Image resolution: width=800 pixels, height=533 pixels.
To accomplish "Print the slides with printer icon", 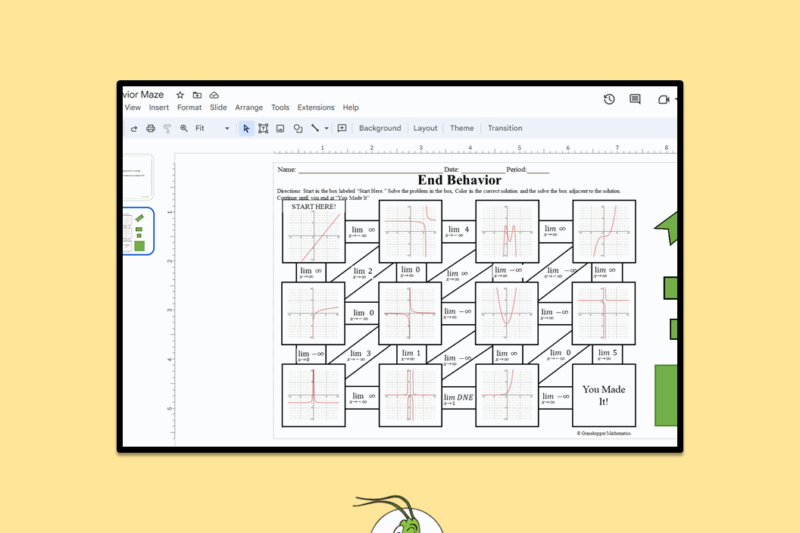I will (151, 129).
